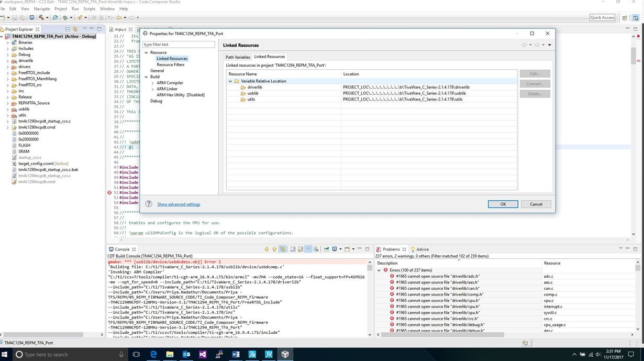644x361 pixels.
Task: Click the filter text input field
Action: coord(179,45)
